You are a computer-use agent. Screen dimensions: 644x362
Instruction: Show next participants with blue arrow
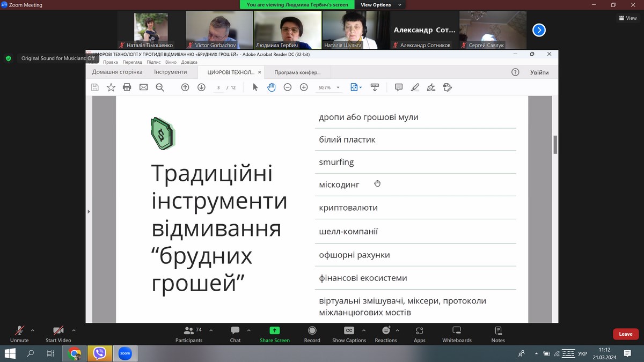coord(539,30)
